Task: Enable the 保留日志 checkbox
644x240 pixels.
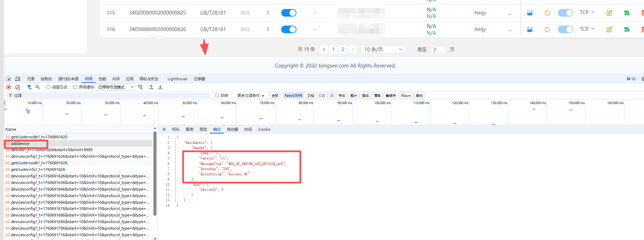Action: 49,87
